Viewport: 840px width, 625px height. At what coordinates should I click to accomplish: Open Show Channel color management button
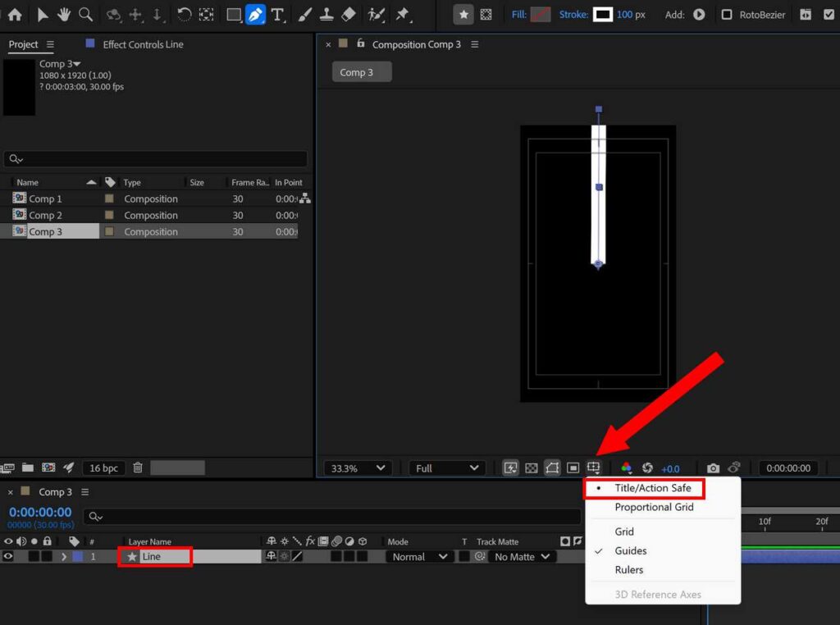click(x=626, y=468)
